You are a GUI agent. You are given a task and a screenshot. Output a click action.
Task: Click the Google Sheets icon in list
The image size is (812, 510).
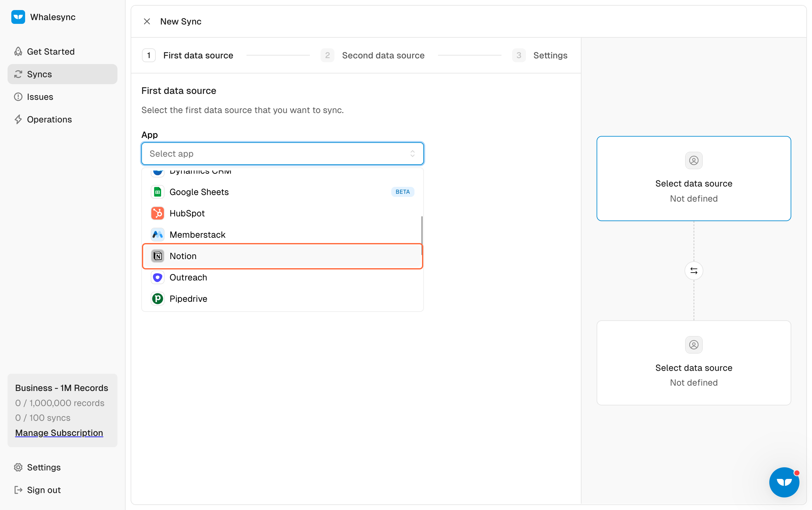pyautogui.click(x=158, y=192)
